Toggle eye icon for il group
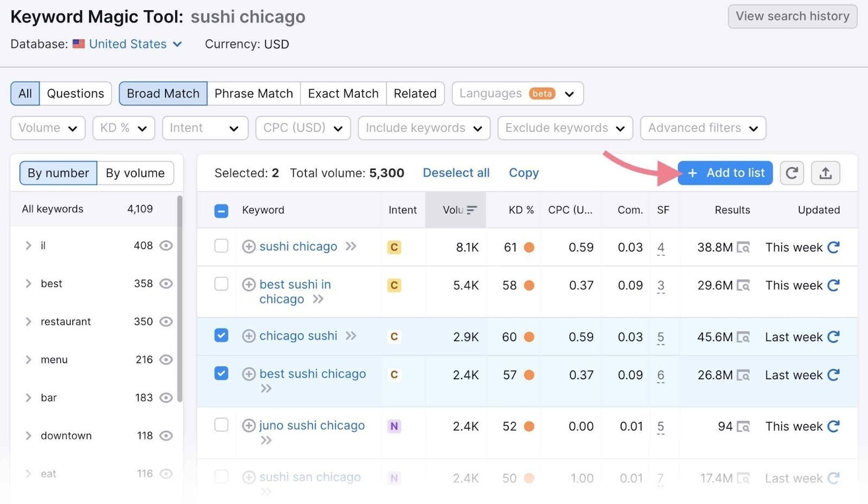868x504 pixels. point(166,246)
